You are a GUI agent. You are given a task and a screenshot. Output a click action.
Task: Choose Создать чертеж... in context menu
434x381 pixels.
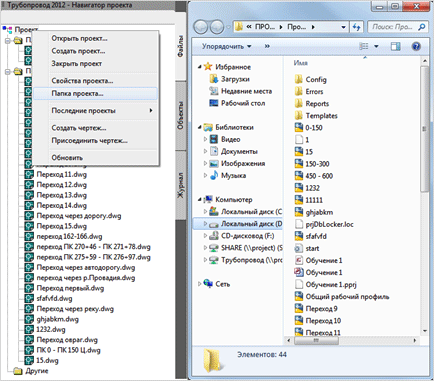(95, 128)
